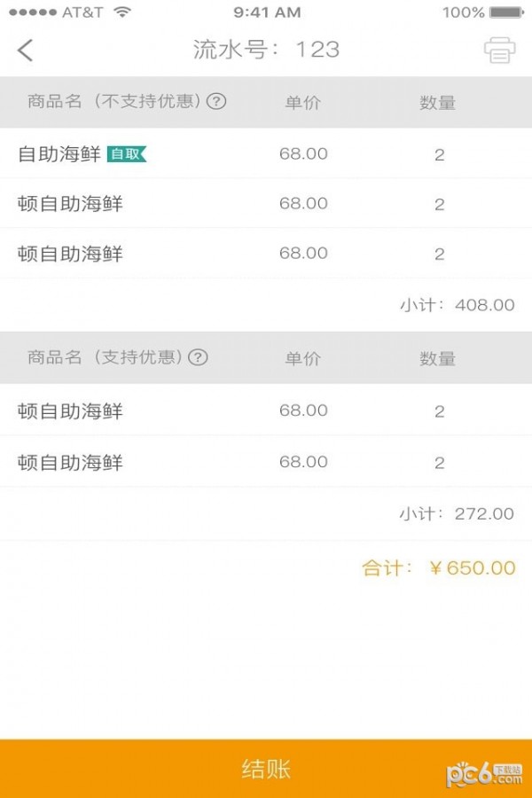Tap the 9:41 AM clock

[267, 12]
